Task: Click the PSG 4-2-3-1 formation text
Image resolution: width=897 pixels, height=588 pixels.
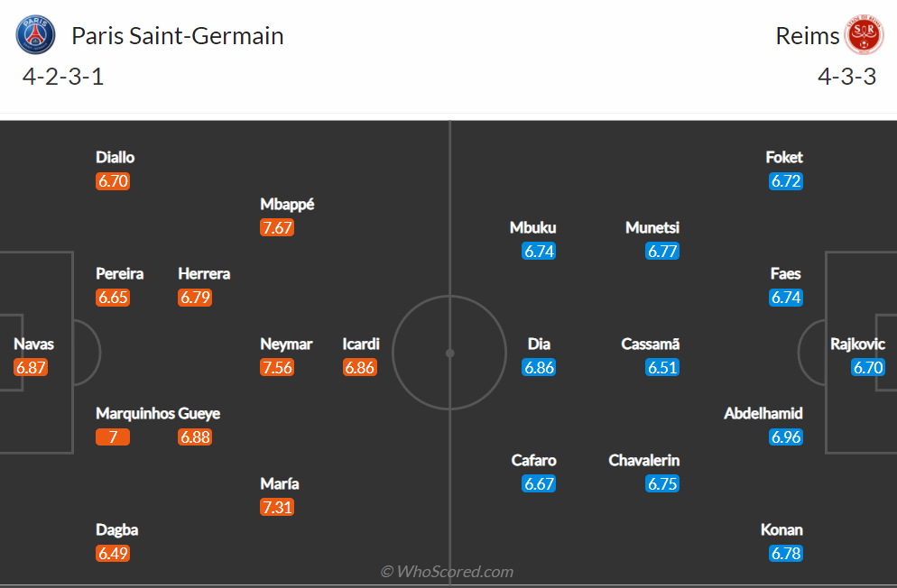Action: point(63,77)
